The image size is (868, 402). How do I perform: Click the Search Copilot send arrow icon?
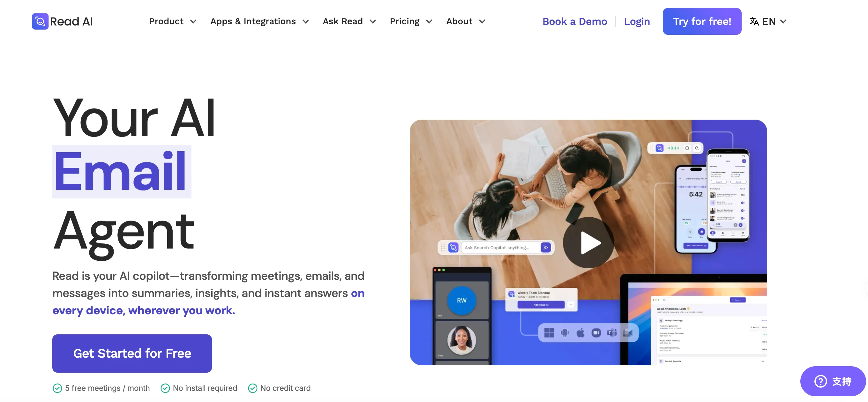point(546,247)
